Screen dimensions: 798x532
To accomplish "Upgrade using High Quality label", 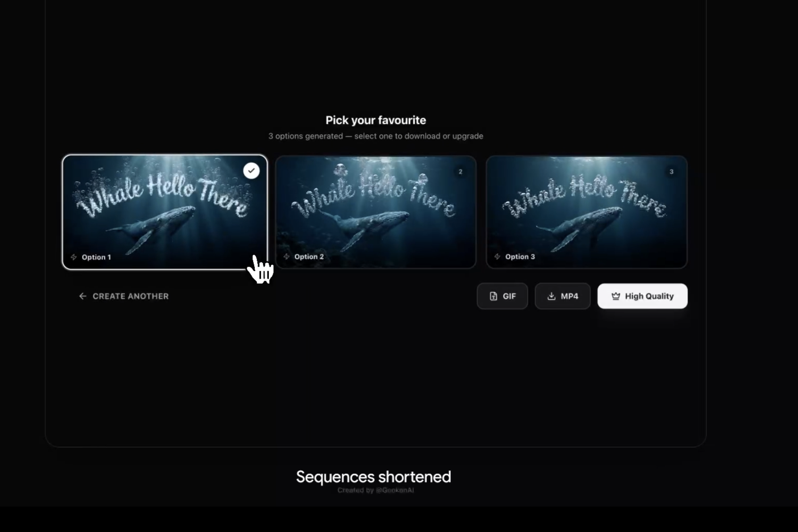I will pos(649,296).
